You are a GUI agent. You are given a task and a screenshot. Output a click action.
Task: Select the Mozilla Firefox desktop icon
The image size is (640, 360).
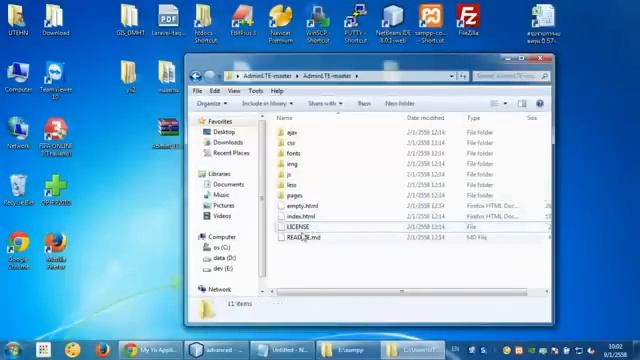[56, 251]
